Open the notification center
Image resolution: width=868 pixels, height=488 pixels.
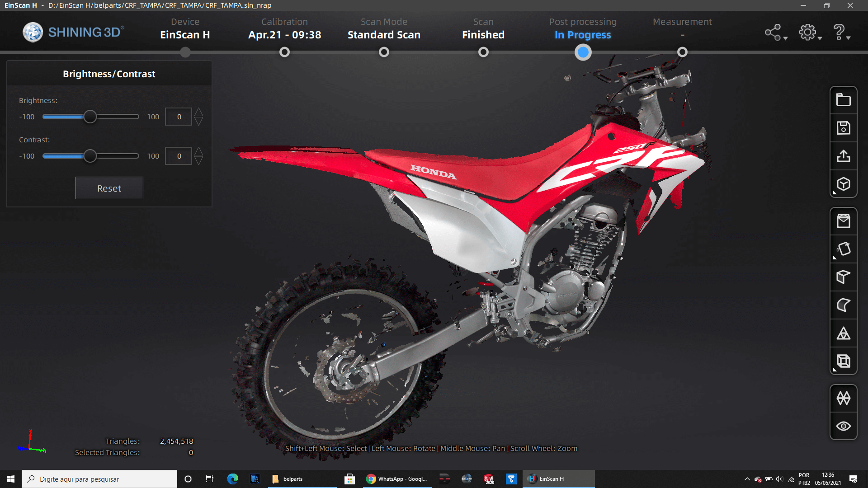click(x=853, y=479)
